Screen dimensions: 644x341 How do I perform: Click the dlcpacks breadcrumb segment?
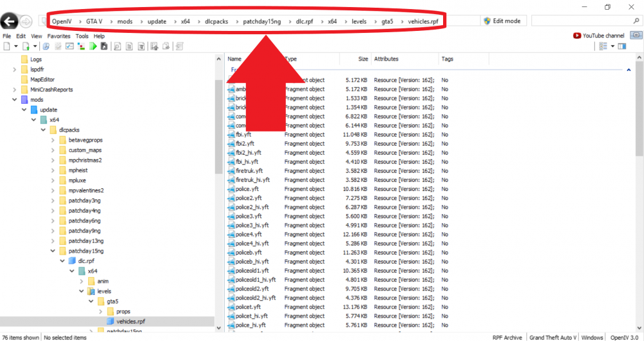[x=216, y=21]
